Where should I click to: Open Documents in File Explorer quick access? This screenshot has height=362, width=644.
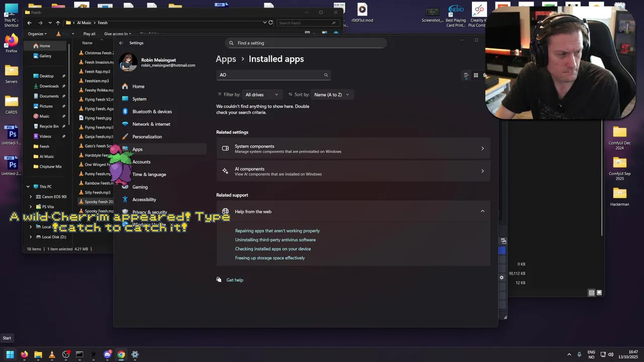[x=49, y=96]
